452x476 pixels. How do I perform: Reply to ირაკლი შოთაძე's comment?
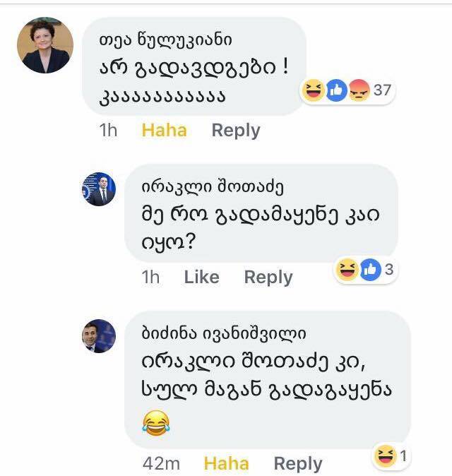268,278
